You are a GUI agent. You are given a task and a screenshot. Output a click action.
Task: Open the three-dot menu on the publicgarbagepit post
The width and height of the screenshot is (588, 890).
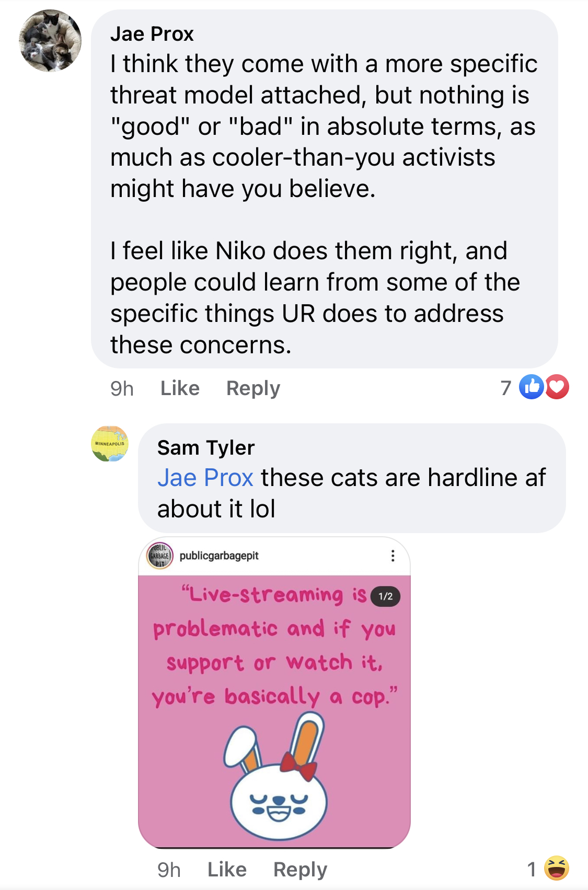click(x=393, y=556)
